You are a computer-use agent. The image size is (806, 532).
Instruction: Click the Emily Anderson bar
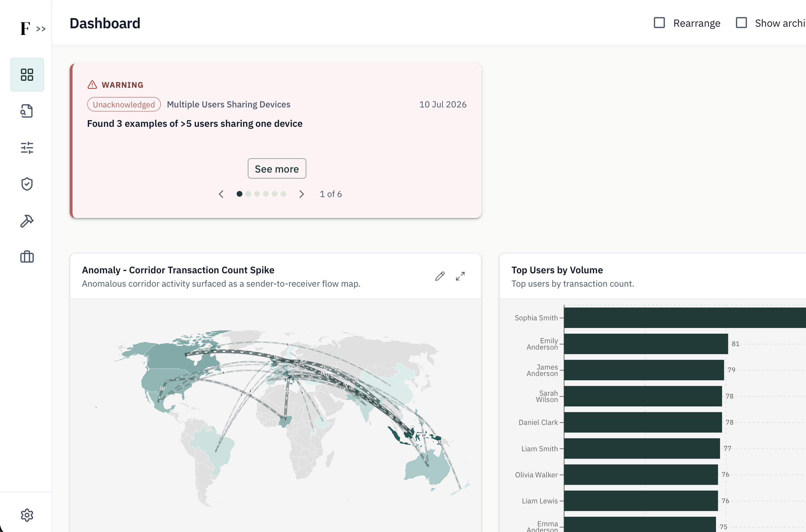point(646,344)
